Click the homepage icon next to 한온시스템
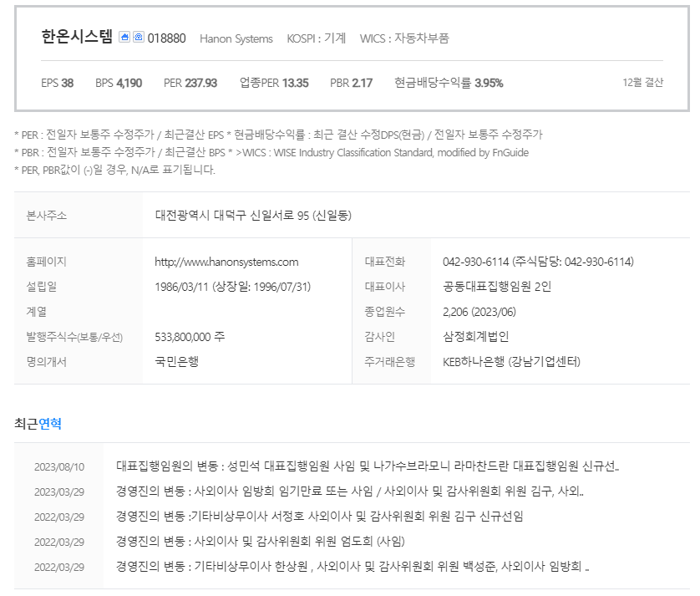700x596 pixels. (x=124, y=37)
